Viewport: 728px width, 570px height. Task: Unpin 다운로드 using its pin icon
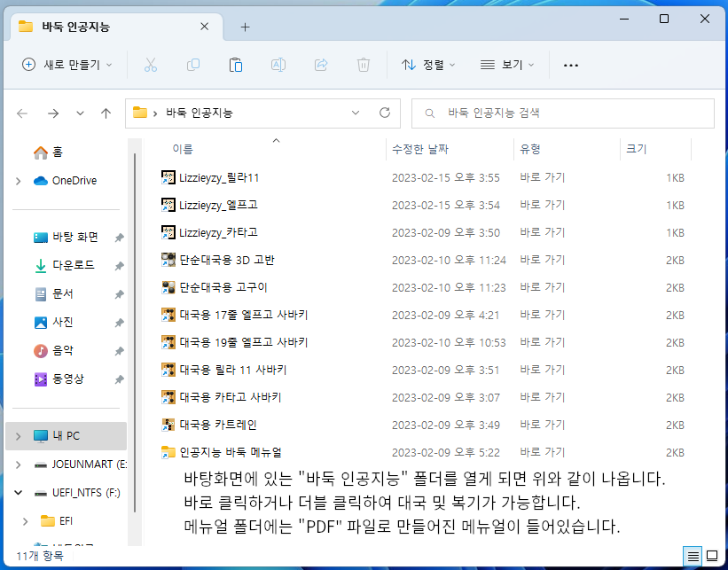coord(120,266)
